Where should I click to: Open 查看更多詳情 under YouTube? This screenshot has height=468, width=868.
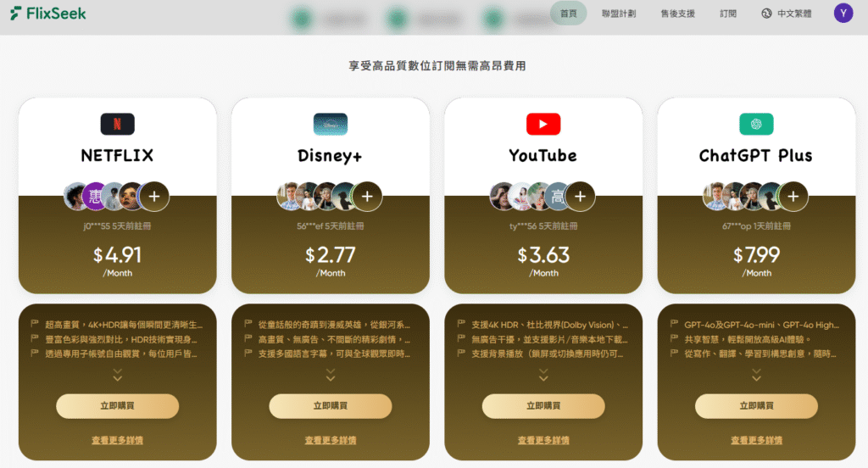tap(543, 440)
